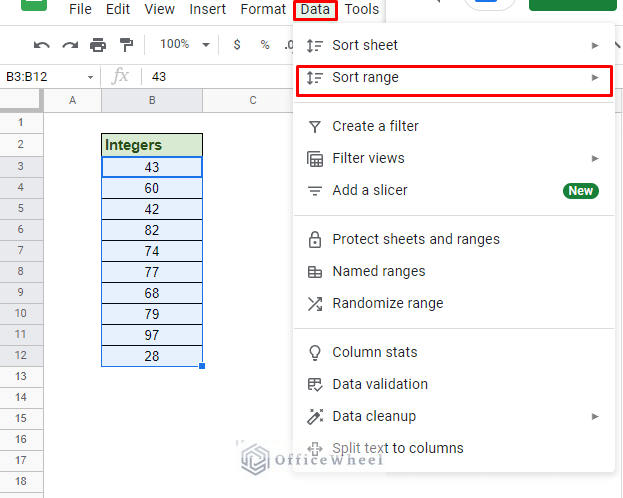The image size is (623, 498).
Task: Click the formula bar showing 43
Action: click(x=218, y=77)
